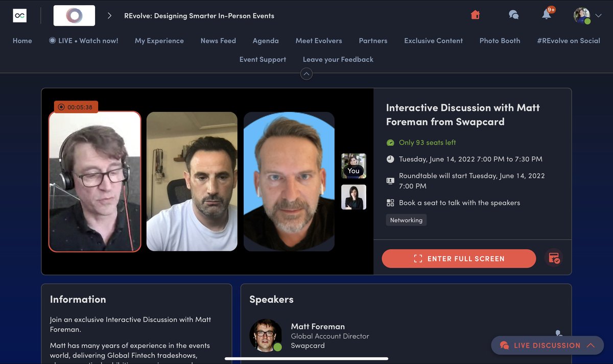Image resolution: width=613 pixels, height=364 pixels.
Task: Click the You participant thumbnail
Action: pyautogui.click(x=353, y=166)
